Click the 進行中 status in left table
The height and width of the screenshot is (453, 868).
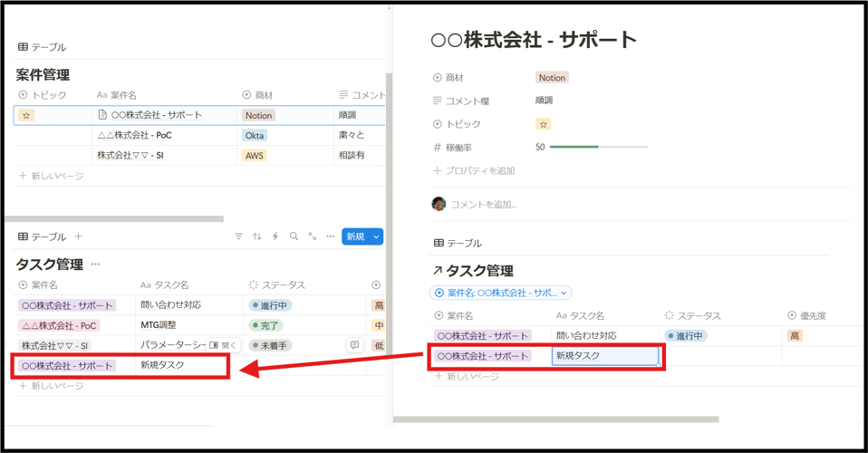(x=270, y=305)
